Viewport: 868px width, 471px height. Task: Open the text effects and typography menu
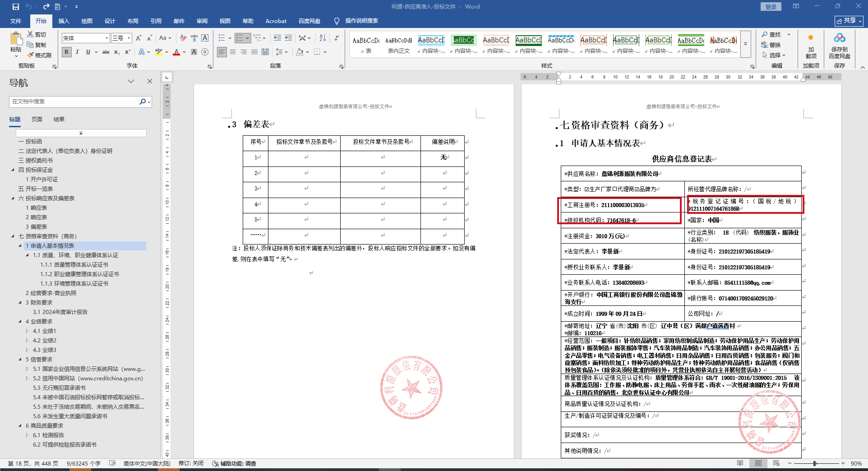tap(144, 52)
